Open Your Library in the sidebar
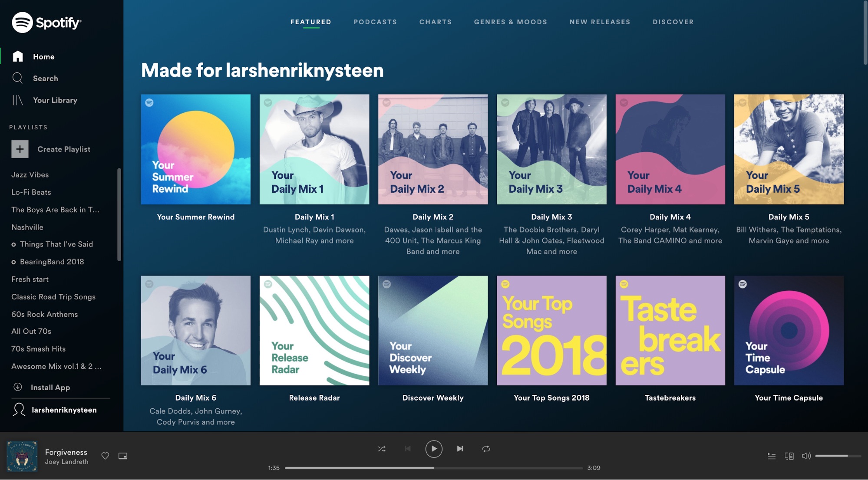The height and width of the screenshot is (480, 868). [x=56, y=100]
